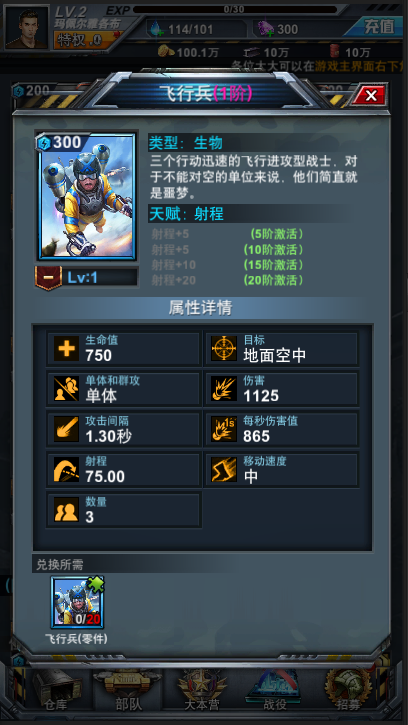
Task: Click the health points plus icon
Action: [66, 349]
